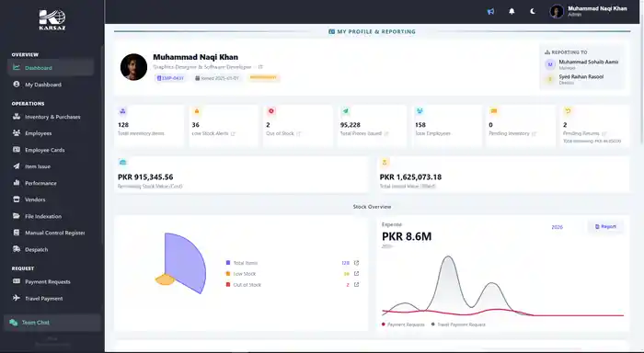644x353 pixels.
Task: Click the red Out of Stock legend swatch
Action: (228, 285)
